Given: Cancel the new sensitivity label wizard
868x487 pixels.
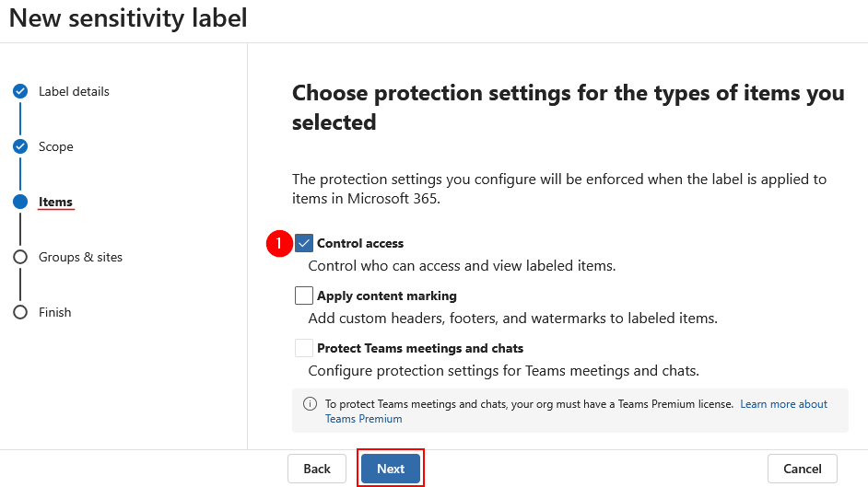Looking at the screenshot, I should click(x=802, y=469).
